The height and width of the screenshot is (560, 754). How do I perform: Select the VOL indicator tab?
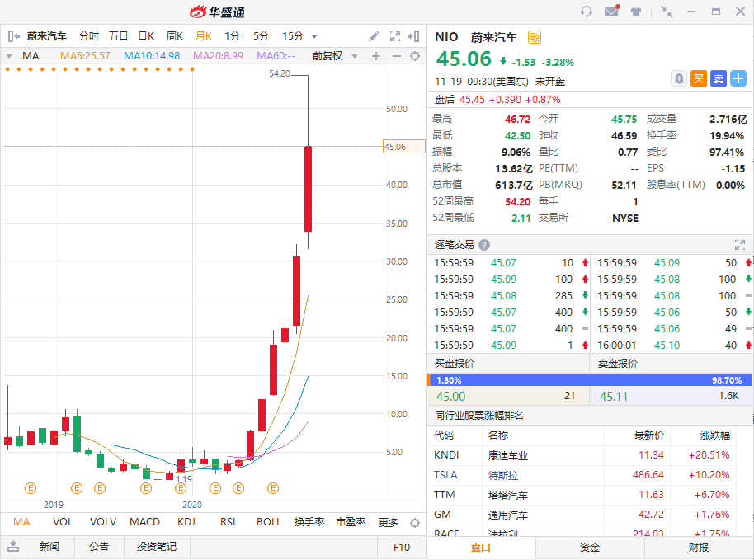click(x=63, y=522)
